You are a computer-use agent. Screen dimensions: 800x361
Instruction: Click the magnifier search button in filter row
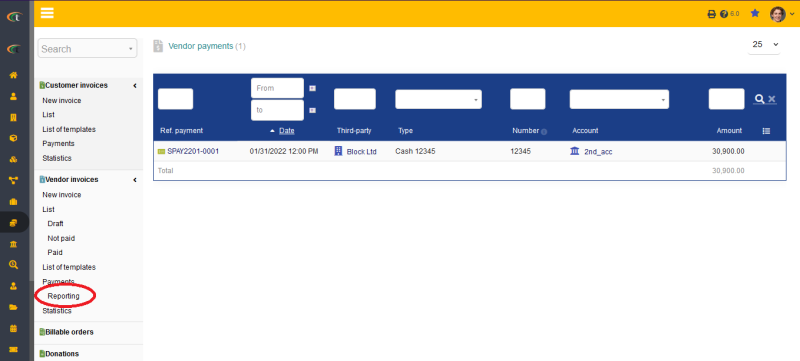pyautogui.click(x=759, y=99)
